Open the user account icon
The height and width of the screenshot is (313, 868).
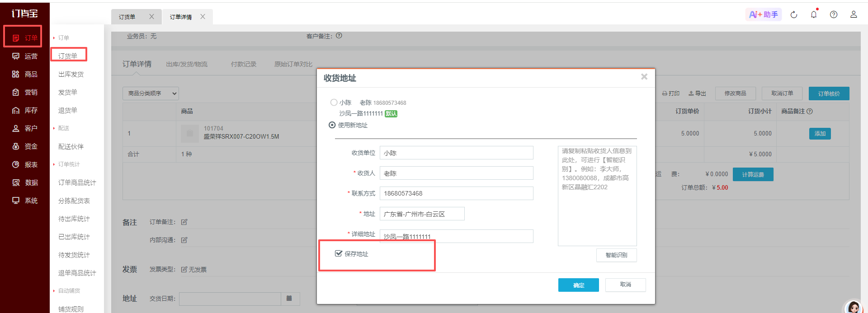(854, 14)
